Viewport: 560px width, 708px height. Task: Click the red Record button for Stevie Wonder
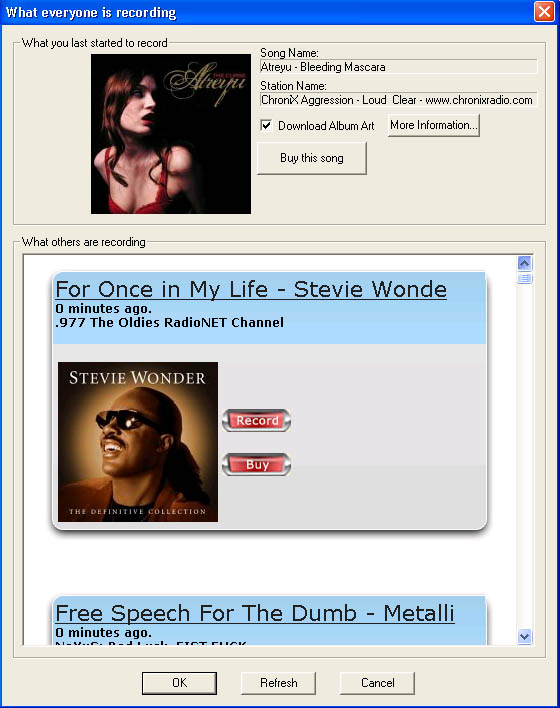point(256,420)
